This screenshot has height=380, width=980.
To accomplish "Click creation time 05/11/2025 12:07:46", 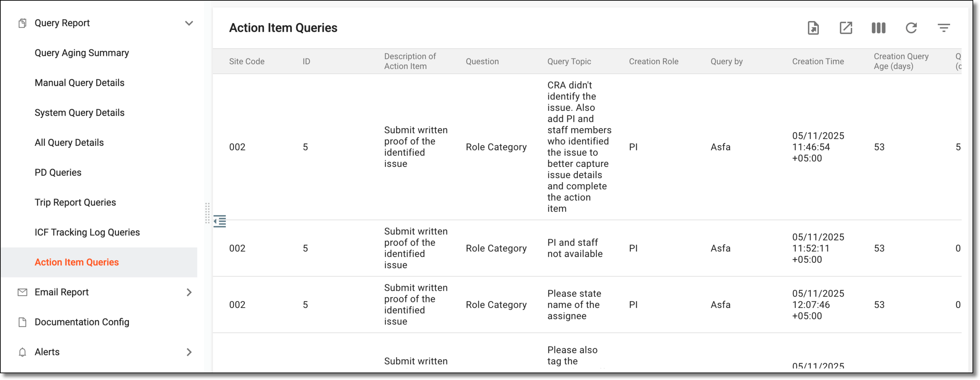I will [818, 304].
